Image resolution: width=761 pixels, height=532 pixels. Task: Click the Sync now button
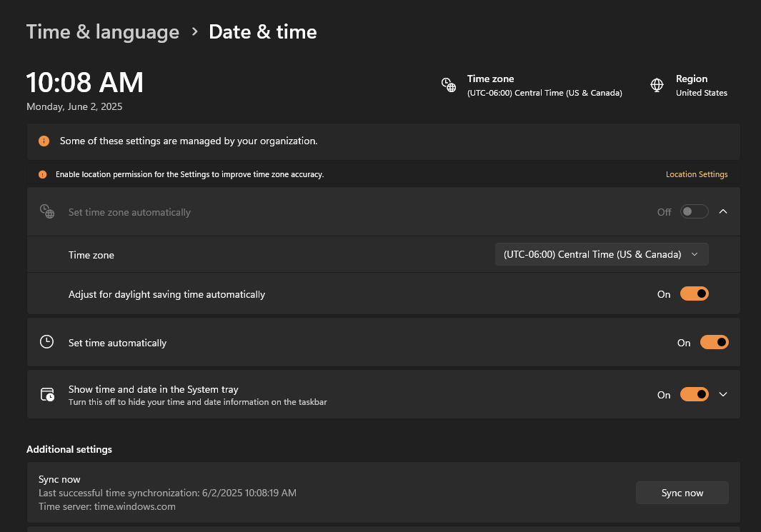[x=682, y=493]
